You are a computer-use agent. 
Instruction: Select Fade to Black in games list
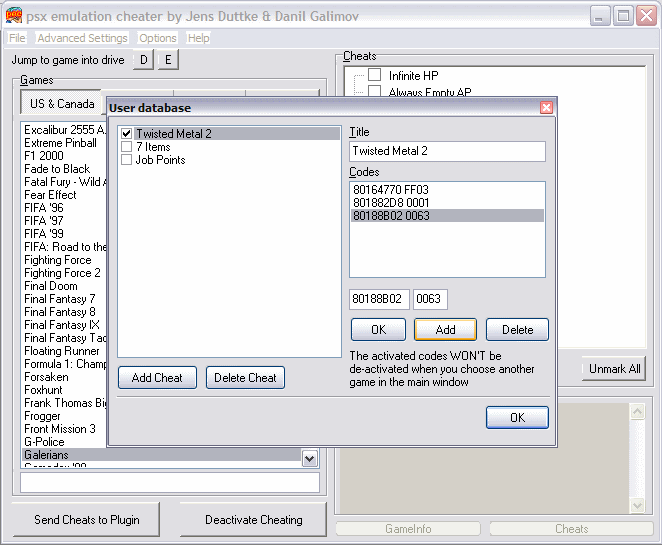(x=57, y=169)
